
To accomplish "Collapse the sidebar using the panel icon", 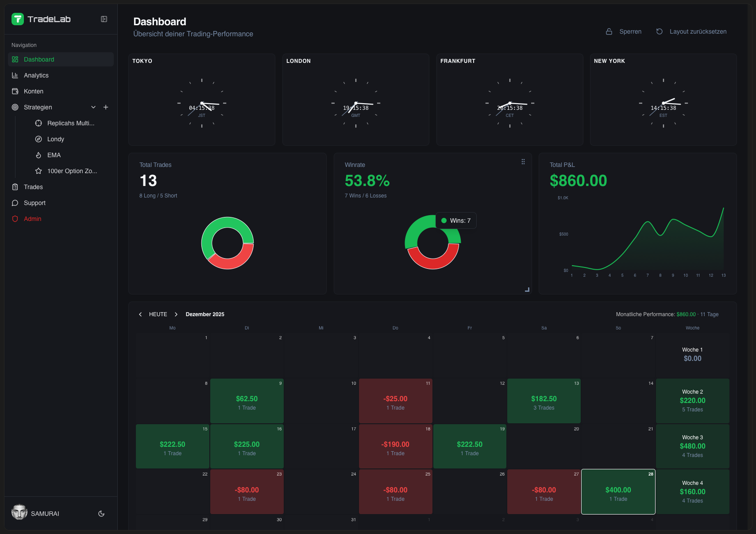I will click(x=104, y=19).
